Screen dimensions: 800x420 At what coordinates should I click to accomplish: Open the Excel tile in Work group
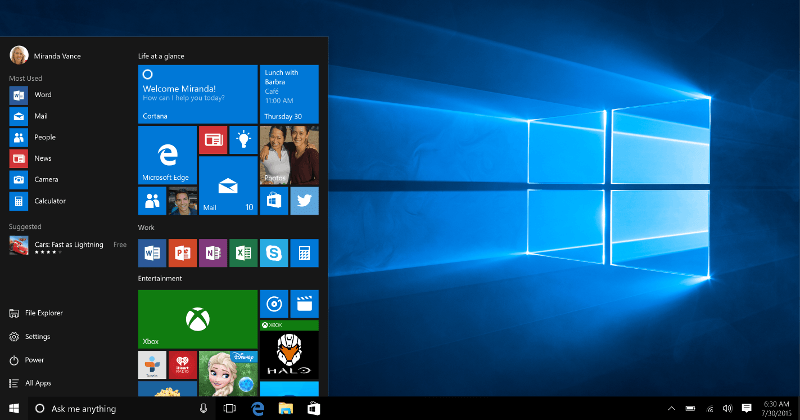243,253
